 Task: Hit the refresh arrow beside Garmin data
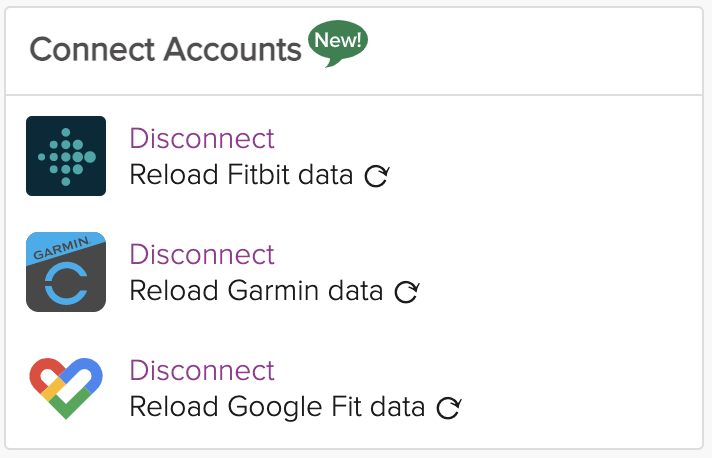coord(406,292)
